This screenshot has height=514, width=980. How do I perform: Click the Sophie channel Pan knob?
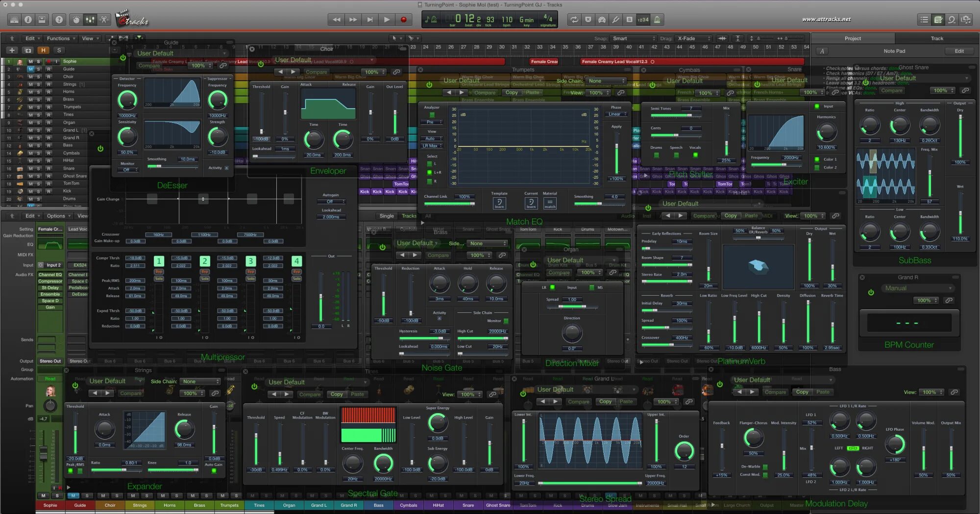[50, 405]
